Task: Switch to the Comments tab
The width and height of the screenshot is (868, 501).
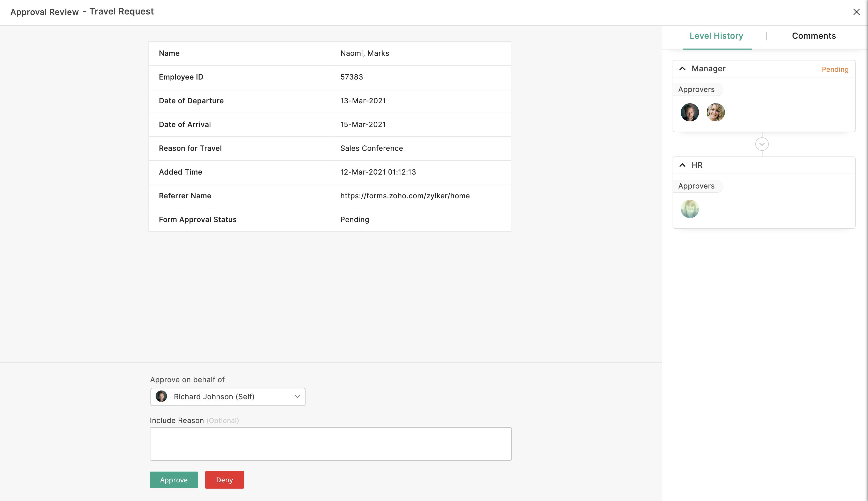Action: (x=814, y=36)
